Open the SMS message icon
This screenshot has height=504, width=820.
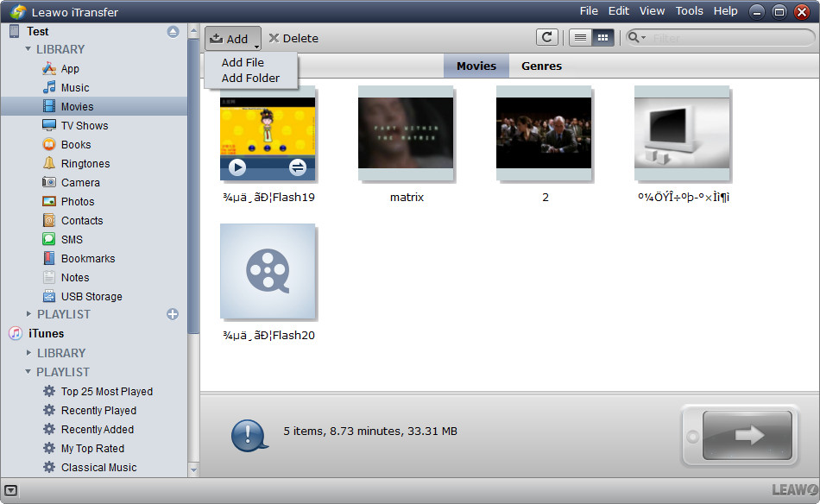(x=49, y=239)
